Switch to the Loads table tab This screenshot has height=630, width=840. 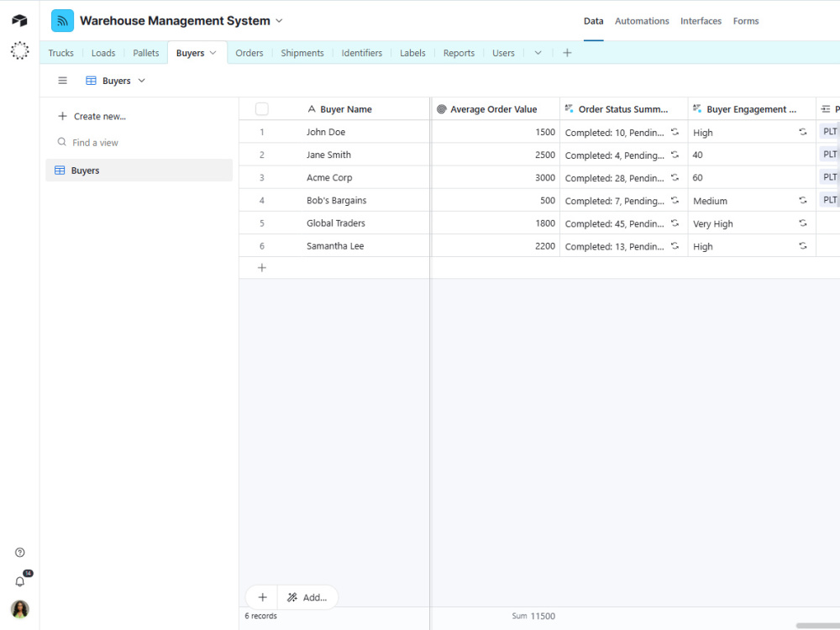(x=103, y=52)
